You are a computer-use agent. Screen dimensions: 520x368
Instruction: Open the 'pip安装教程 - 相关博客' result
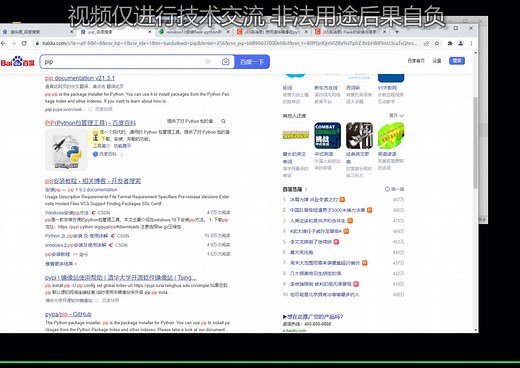click(x=93, y=181)
